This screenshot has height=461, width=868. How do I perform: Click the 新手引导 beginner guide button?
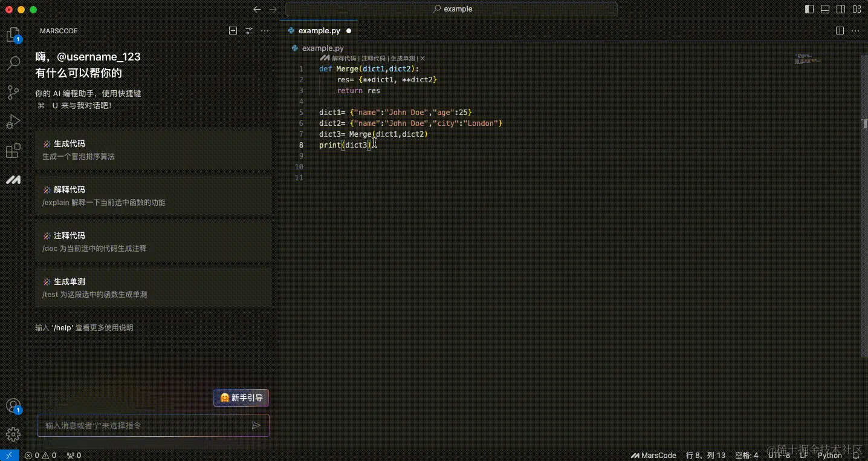(241, 397)
